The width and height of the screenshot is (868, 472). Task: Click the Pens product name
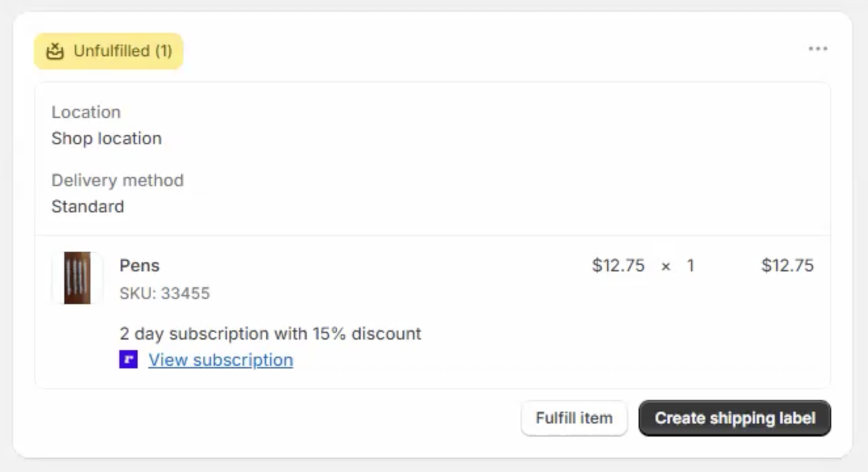pos(140,265)
